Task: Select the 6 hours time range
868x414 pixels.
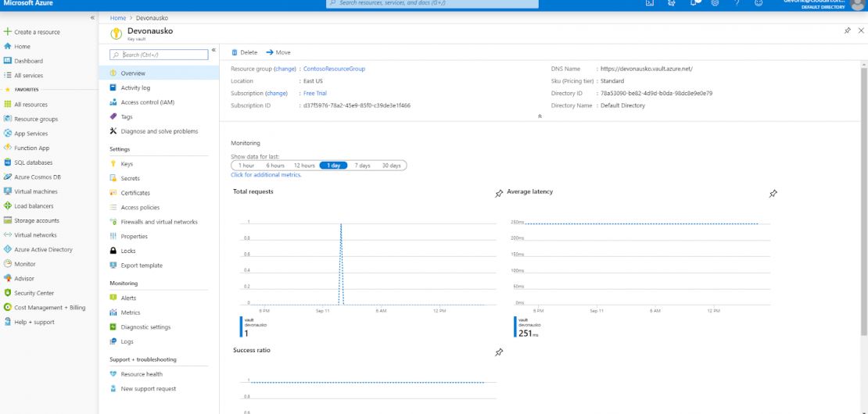Action: tap(275, 166)
